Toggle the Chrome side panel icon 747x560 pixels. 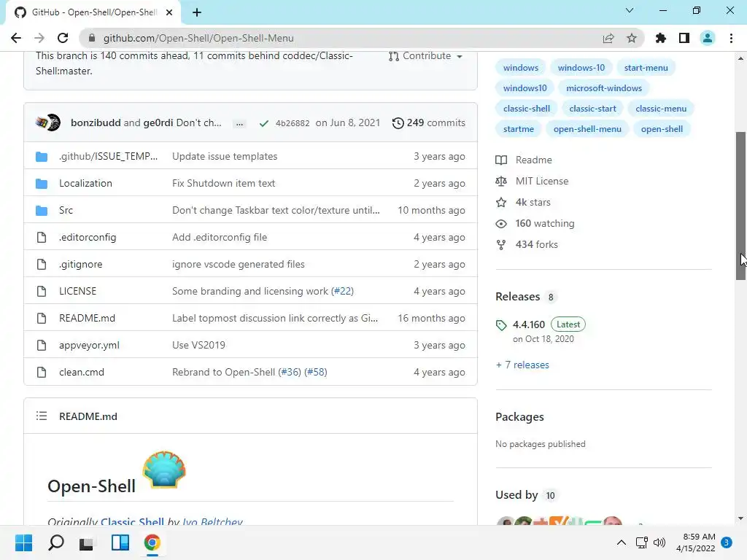(684, 38)
